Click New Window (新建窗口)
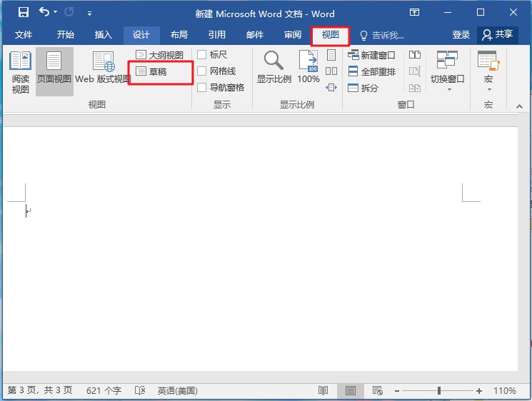The image size is (532, 401). (371, 55)
